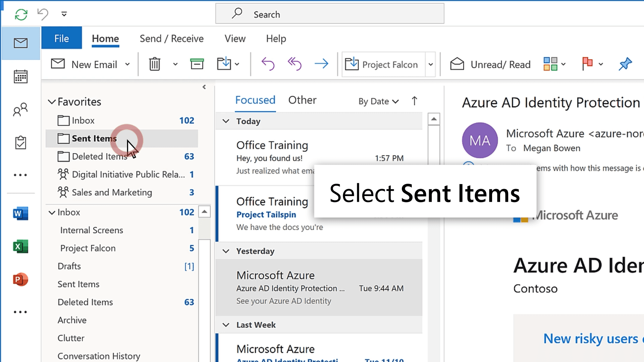Open the Calendar view from the sidebar
644x362 pixels.
pyautogui.click(x=20, y=77)
